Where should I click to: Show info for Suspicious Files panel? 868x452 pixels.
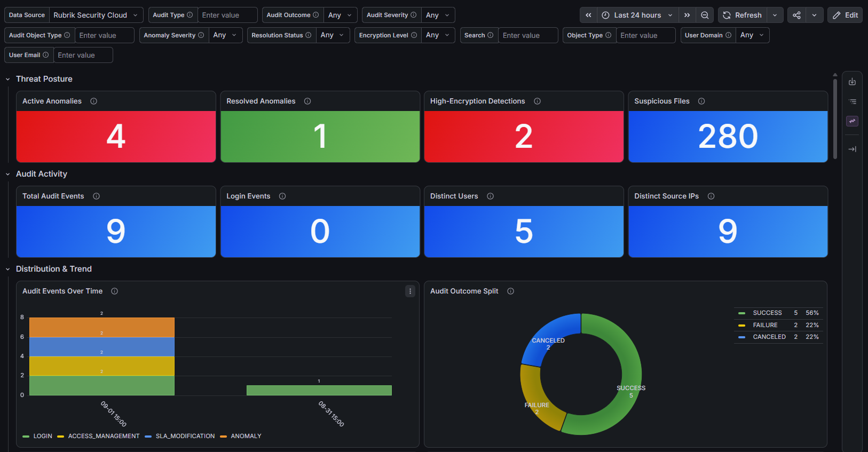(x=701, y=101)
